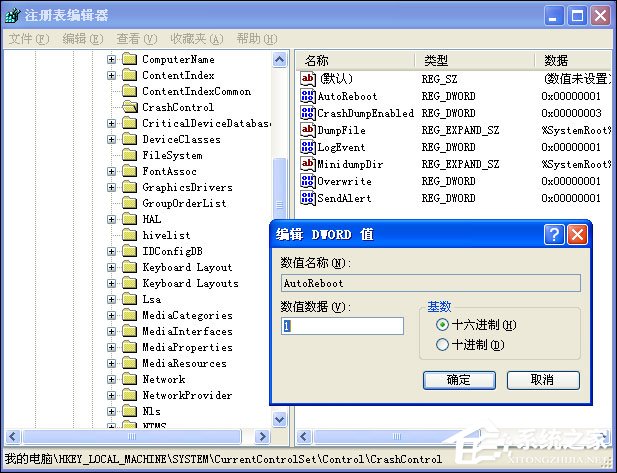Click the tree pane vertical scrollbar thumb
This screenshot has height=473, width=617.
click(x=279, y=189)
